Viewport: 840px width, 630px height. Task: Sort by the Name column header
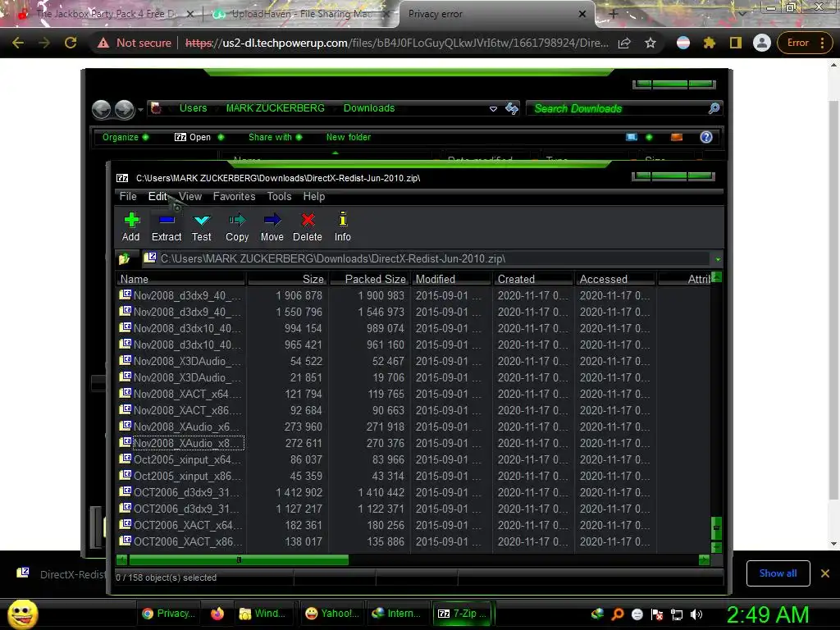tap(180, 279)
